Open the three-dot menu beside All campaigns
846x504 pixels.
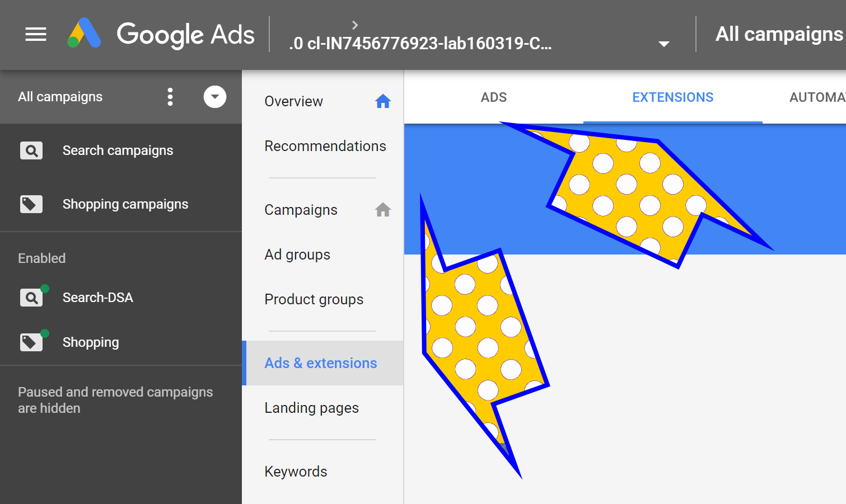click(170, 96)
